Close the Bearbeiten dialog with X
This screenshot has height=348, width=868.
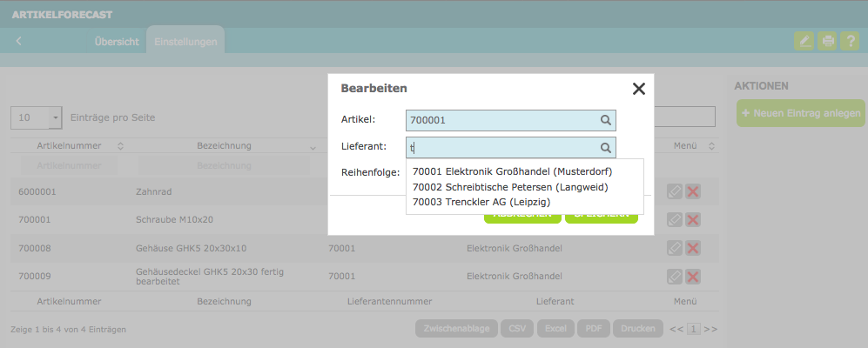tap(639, 89)
